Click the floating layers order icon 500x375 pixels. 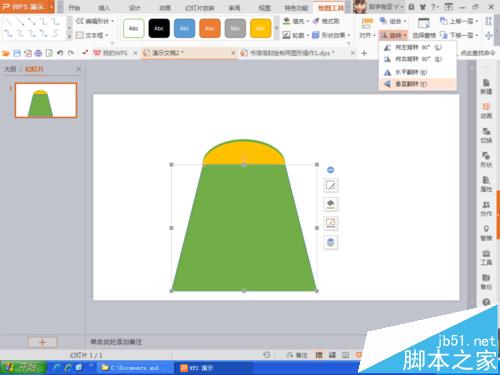point(330,242)
